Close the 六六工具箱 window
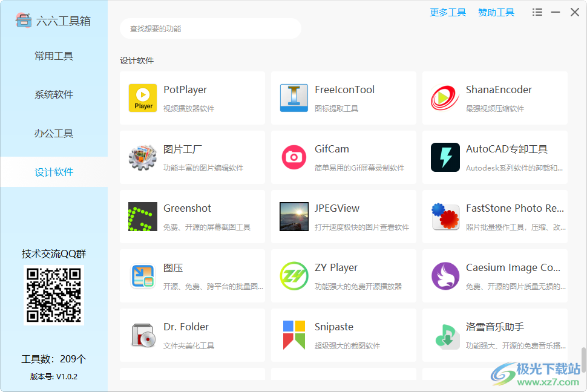The image size is (587, 392). (575, 12)
